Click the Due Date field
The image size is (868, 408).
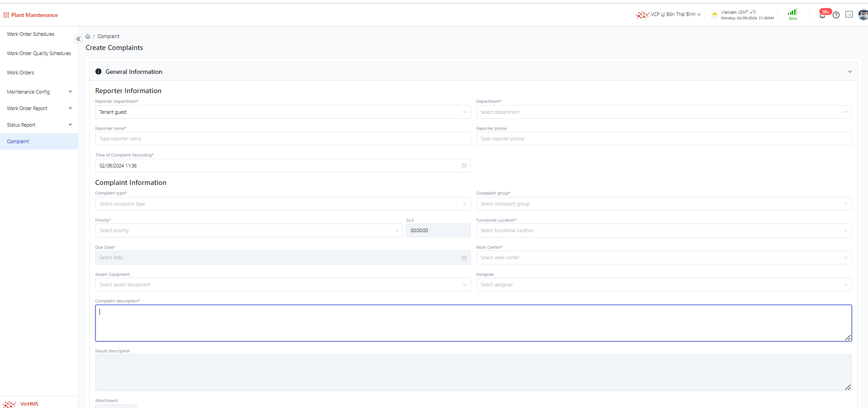[x=283, y=257]
